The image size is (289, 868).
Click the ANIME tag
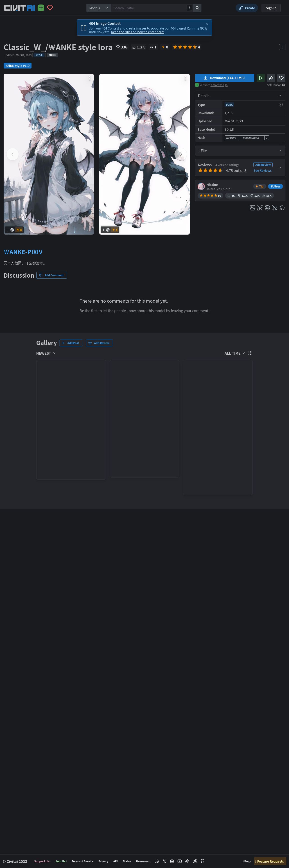52,55
